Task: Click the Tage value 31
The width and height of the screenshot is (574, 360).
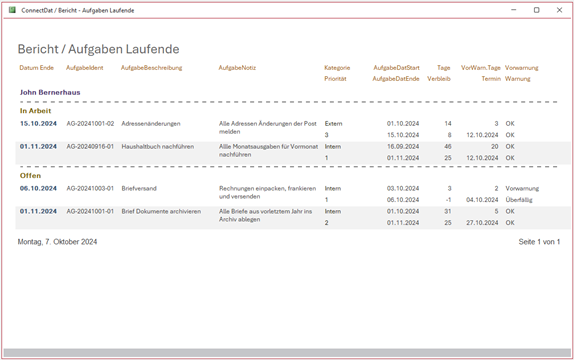Action: point(448,211)
